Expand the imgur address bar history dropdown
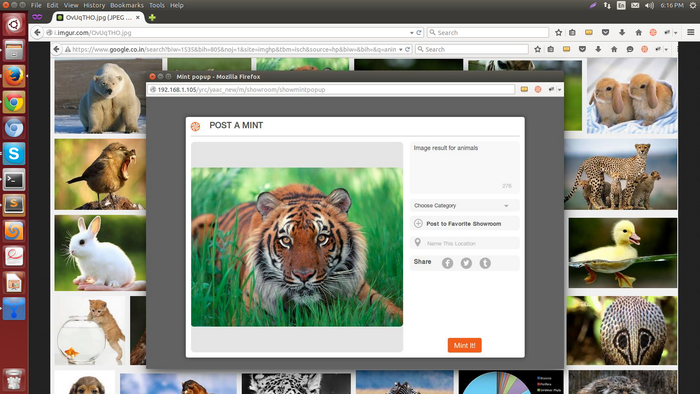 click(x=412, y=33)
